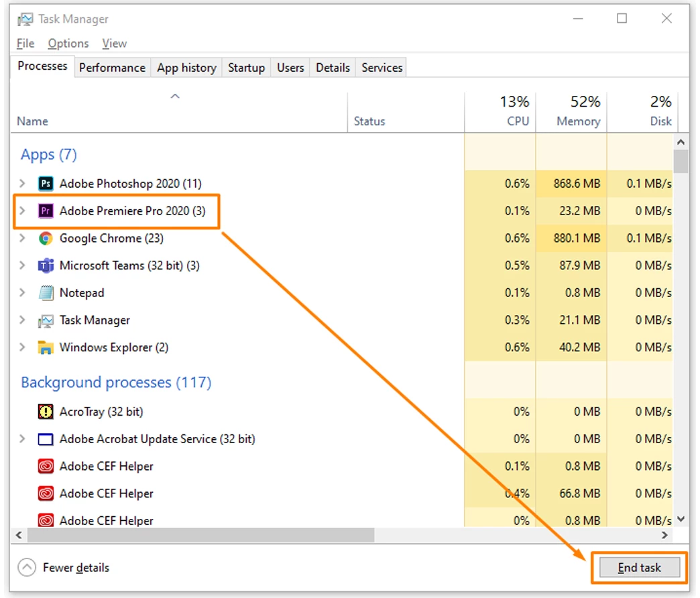Viewport: 700px width, 598px height.
Task: Click the End task button
Action: click(639, 568)
